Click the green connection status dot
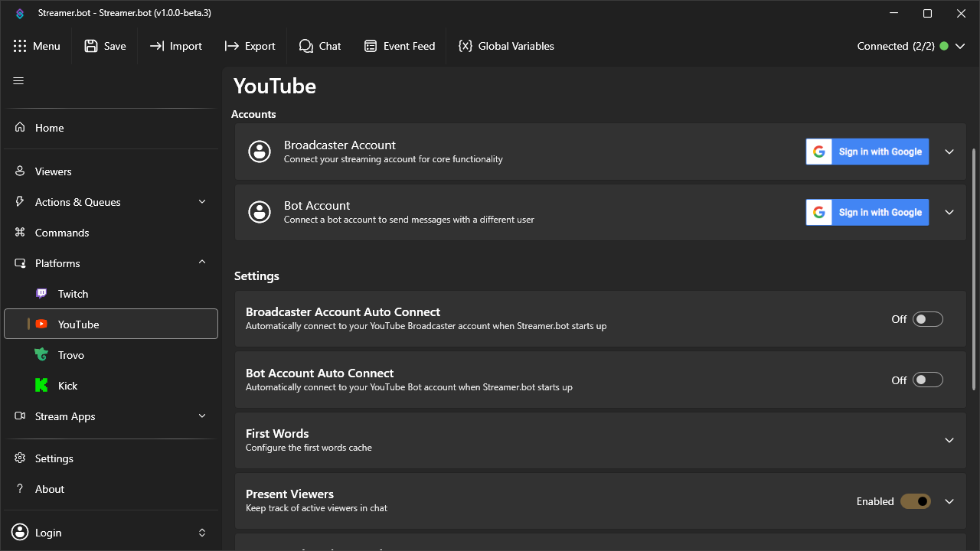Screen dimensions: 980x551 944,46
